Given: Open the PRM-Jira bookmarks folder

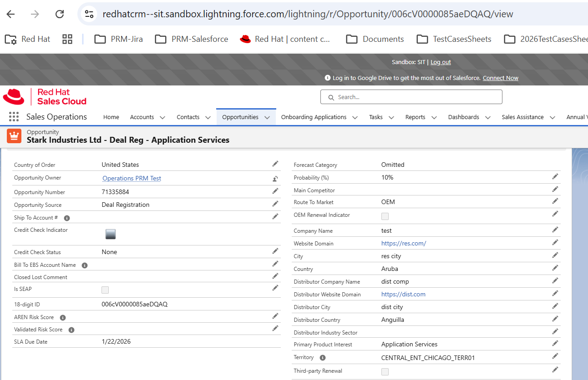Looking at the screenshot, I should point(119,39).
